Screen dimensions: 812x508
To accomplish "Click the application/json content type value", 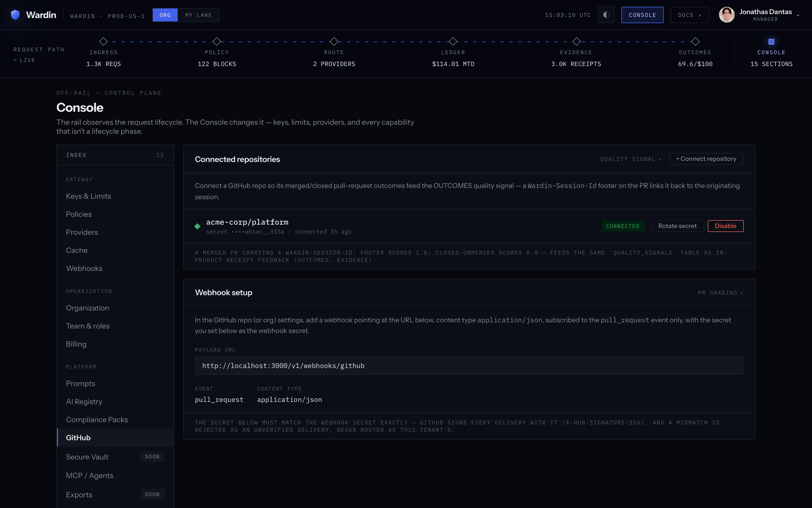I will 289,400.
